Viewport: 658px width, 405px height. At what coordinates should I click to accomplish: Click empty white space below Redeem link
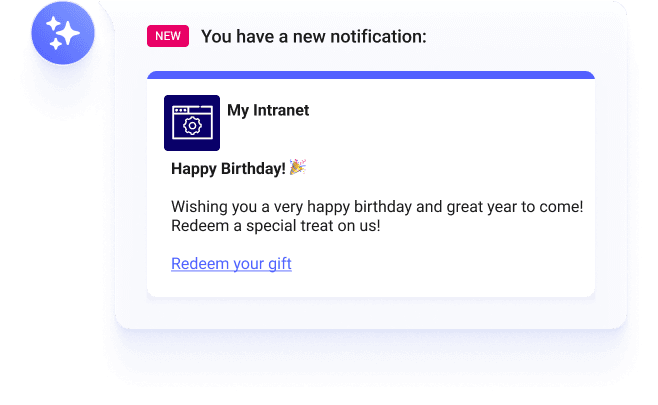click(x=371, y=285)
